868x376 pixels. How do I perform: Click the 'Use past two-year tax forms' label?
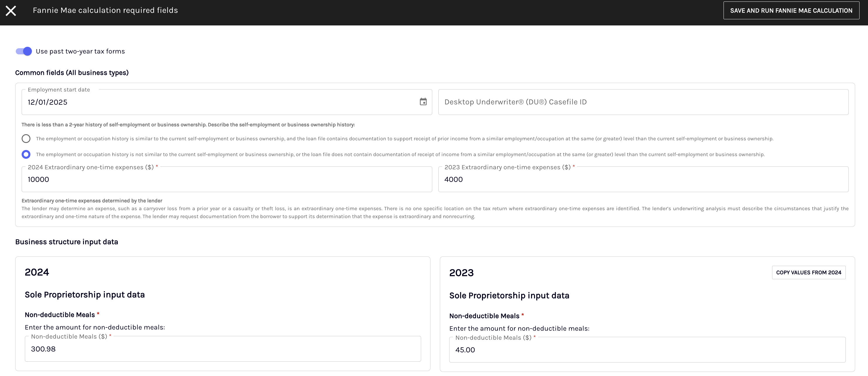[80, 51]
